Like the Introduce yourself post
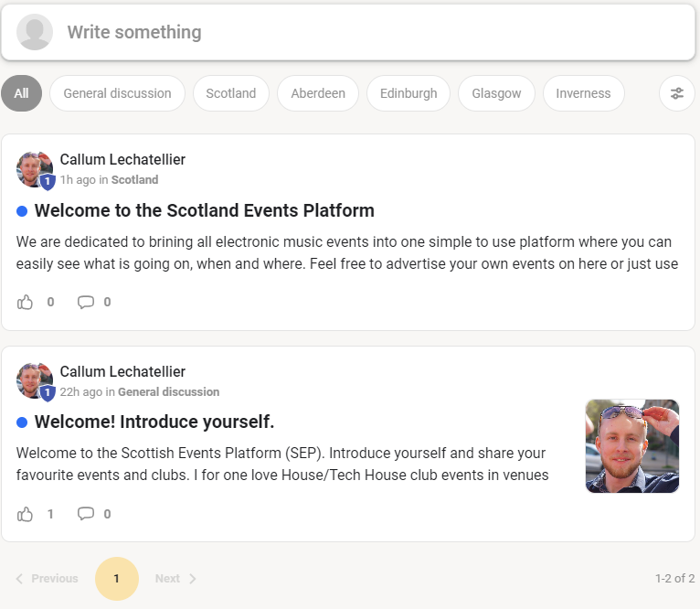The height and width of the screenshot is (609, 700). [x=26, y=514]
